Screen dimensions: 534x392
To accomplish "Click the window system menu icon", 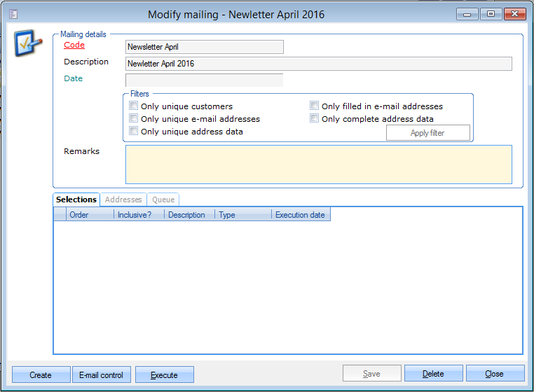I will click(13, 14).
